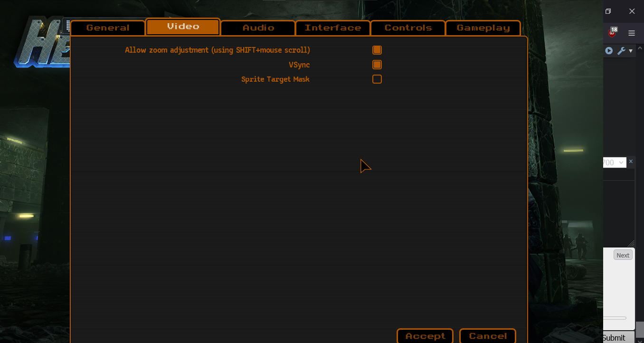Go to the Interface tab

(333, 28)
